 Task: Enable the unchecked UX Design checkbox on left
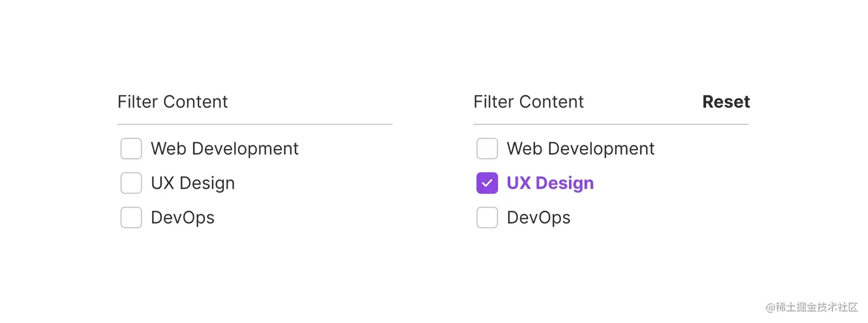click(131, 183)
